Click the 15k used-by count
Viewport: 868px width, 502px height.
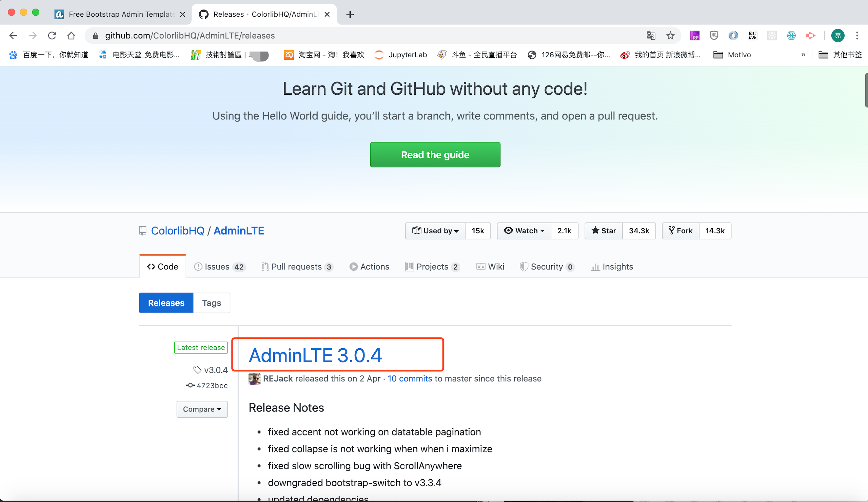[x=478, y=231]
